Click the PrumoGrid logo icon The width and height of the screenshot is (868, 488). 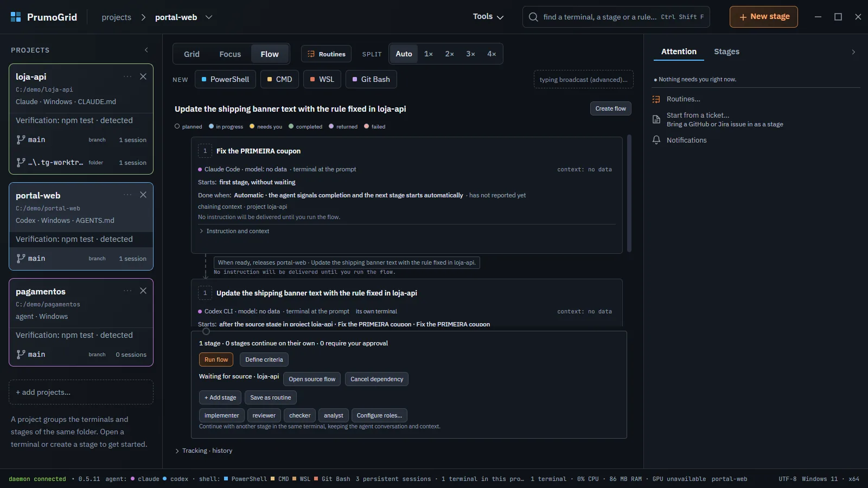16,17
